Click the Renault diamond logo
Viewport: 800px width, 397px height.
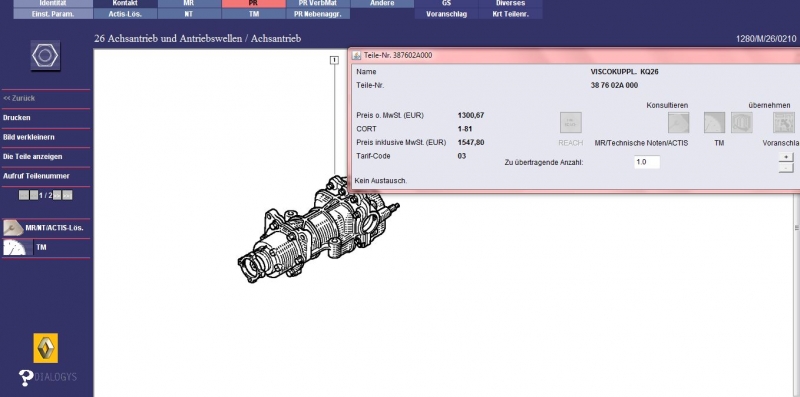(x=45, y=348)
